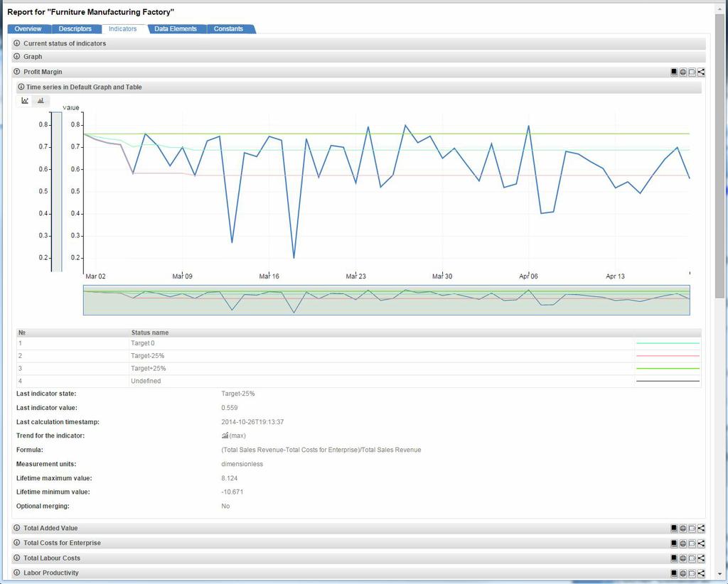This screenshot has height=584, width=728.
Task: Click globe icon in Total Labour Costs row
Action: click(682, 558)
